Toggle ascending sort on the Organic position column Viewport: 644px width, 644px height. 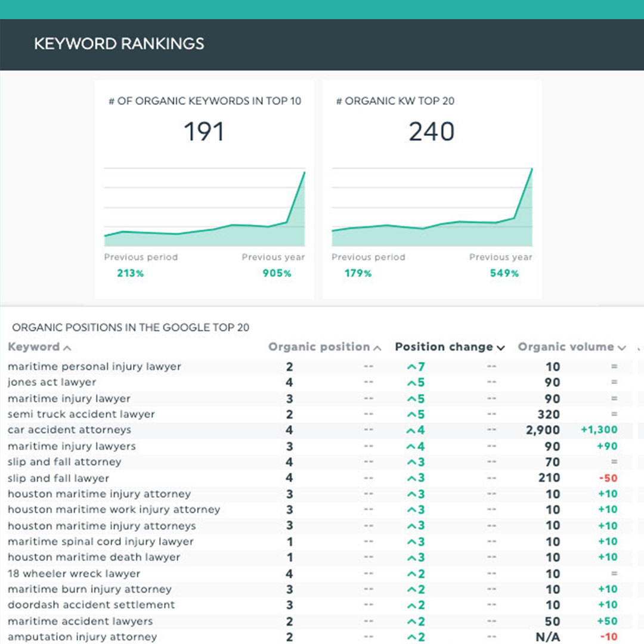point(373,346)
